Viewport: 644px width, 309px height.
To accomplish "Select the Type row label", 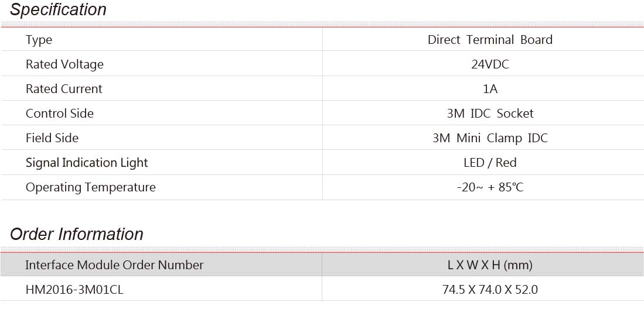I will pos(39,40).
